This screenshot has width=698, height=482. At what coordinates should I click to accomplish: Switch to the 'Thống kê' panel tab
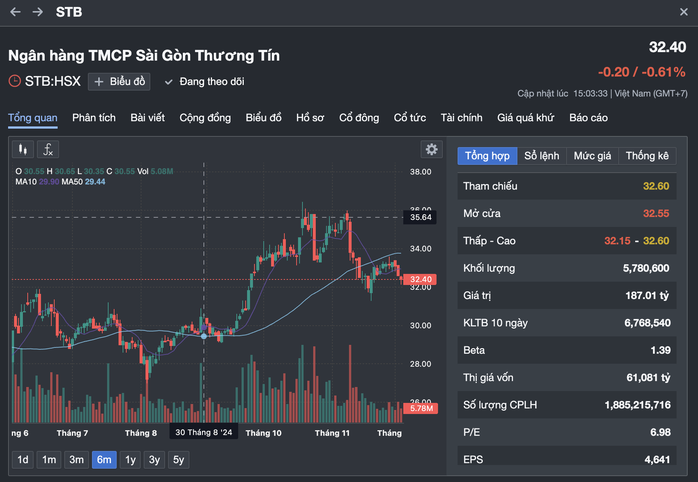pyautogui.click(x=647, y=156)
